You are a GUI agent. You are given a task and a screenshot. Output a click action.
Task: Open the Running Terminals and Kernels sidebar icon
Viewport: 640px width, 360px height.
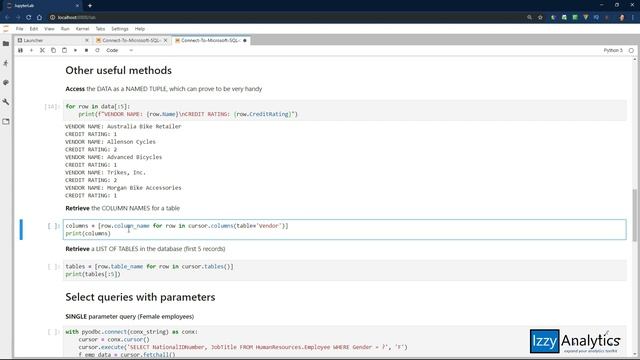pyautogui.click(x=6, y=63)
